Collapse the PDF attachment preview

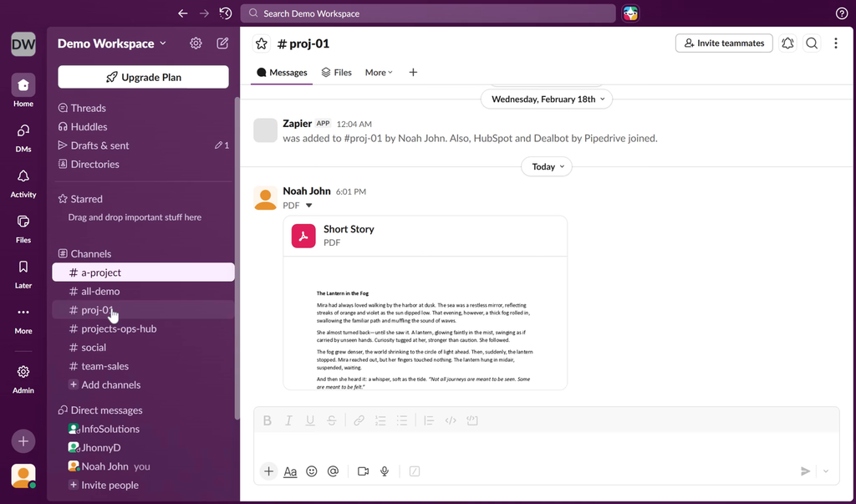click(308, 206)
